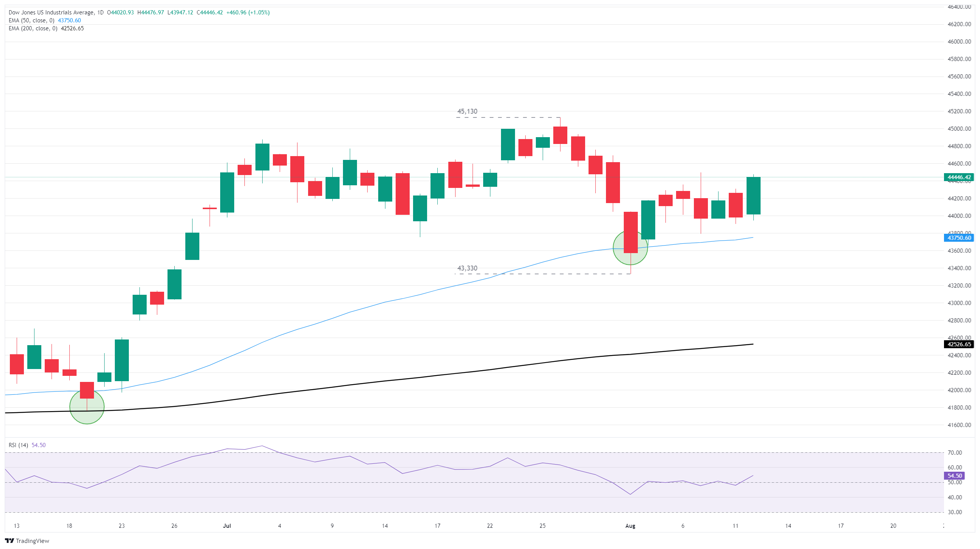The height and width of the screenshot is (549, 980).
Task: Open the TradingView text link
Action: pyautogui.click(x=33, y=541)
